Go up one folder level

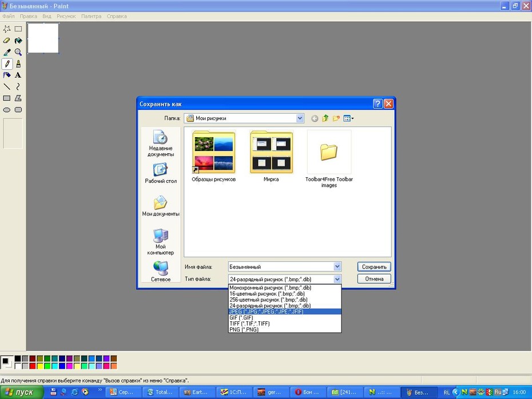point(325,118)
